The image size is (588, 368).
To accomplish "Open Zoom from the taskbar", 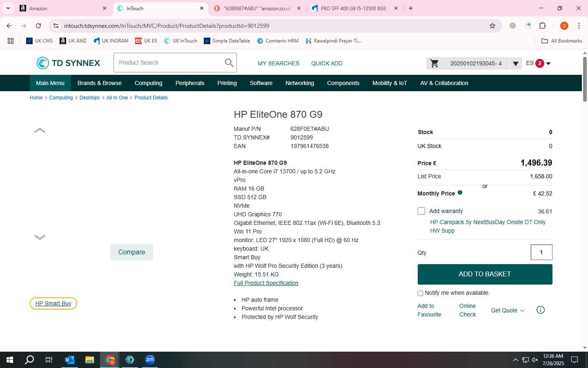I will pos(150,360).
